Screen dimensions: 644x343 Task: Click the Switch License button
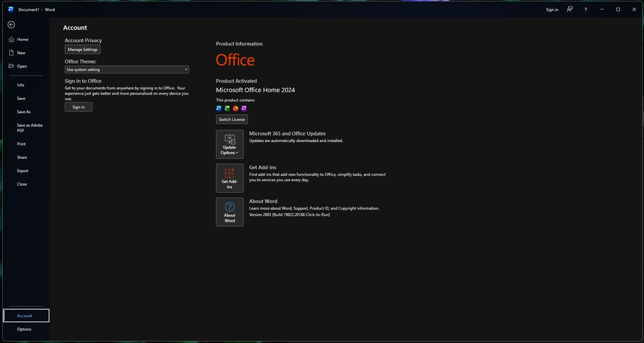click(x=232, y=119)
